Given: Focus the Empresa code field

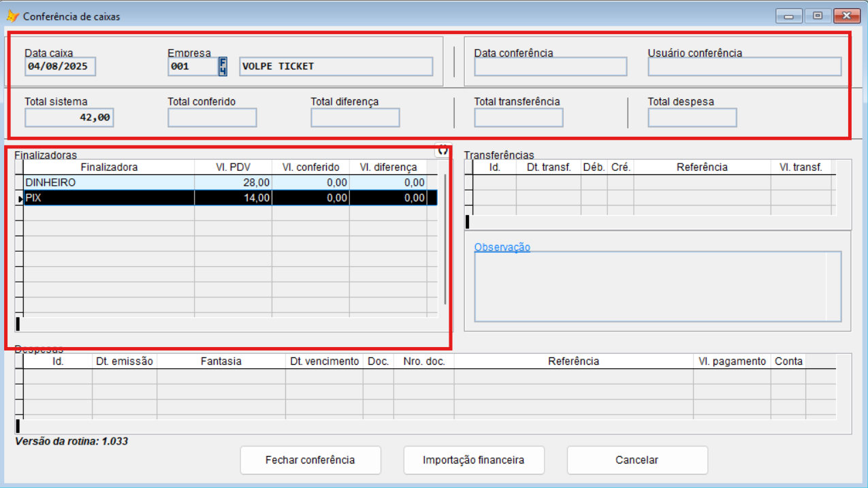Looking at the screenshot, I should click(x=192, y=66).
